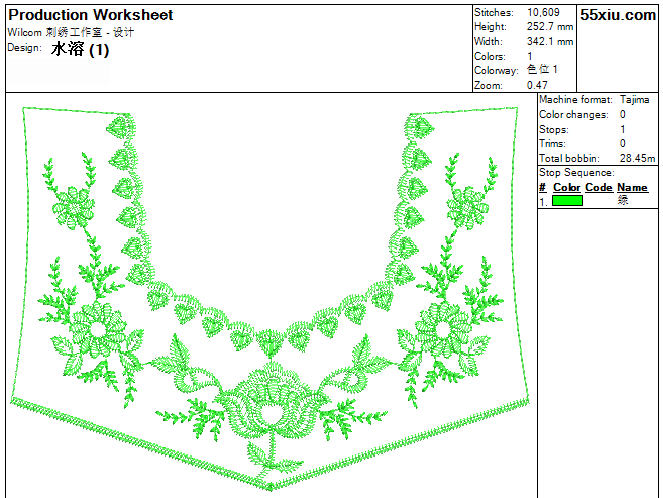Image resolution: width=663 pixels, height=498 pixels.
Task: Click the 'Color' column header
Action: (567, 187)
